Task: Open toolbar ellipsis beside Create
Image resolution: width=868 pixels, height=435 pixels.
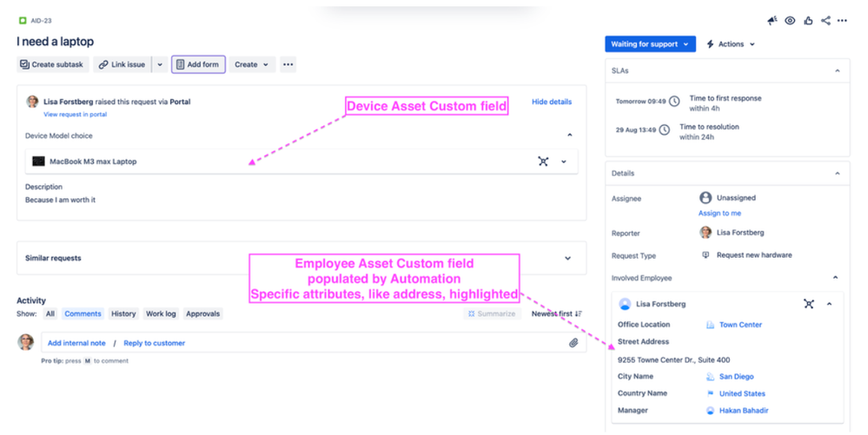Action: [x=288, y=64]
